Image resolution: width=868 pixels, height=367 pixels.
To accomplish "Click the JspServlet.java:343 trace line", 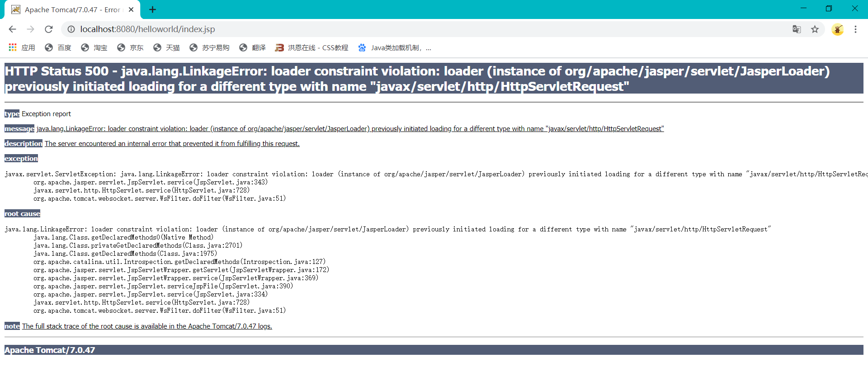I will tap(151, 182).
